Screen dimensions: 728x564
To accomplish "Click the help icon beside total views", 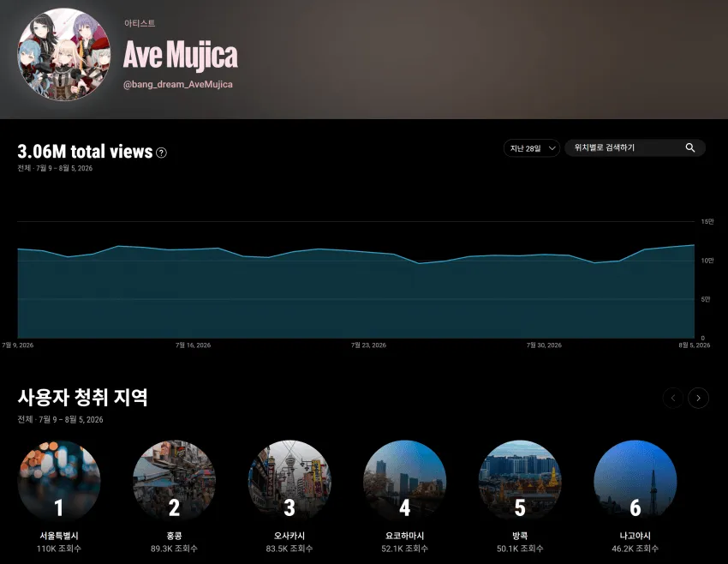I will 161,153.
